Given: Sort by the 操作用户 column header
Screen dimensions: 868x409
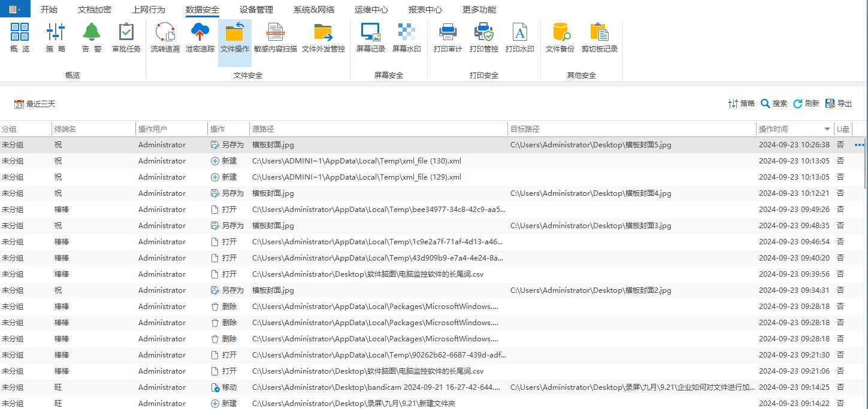Looking at the screenshot, I should tap(172, 129).
